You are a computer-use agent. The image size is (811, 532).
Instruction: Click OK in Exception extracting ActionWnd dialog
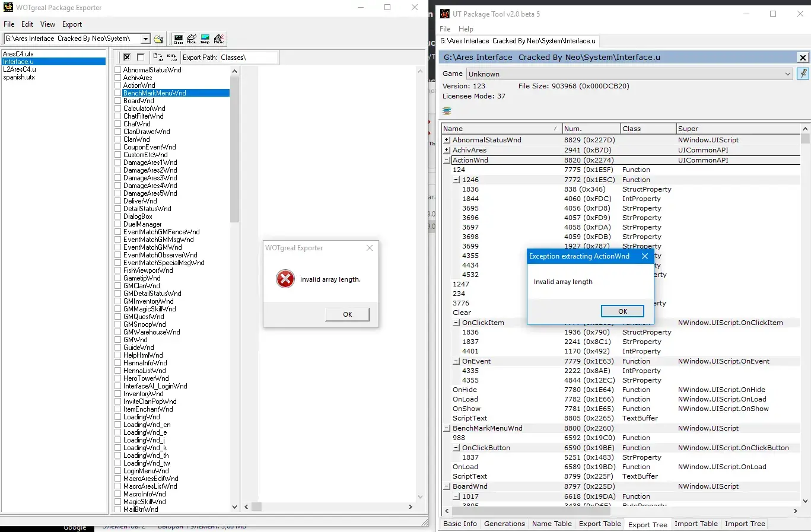[622, 311]
